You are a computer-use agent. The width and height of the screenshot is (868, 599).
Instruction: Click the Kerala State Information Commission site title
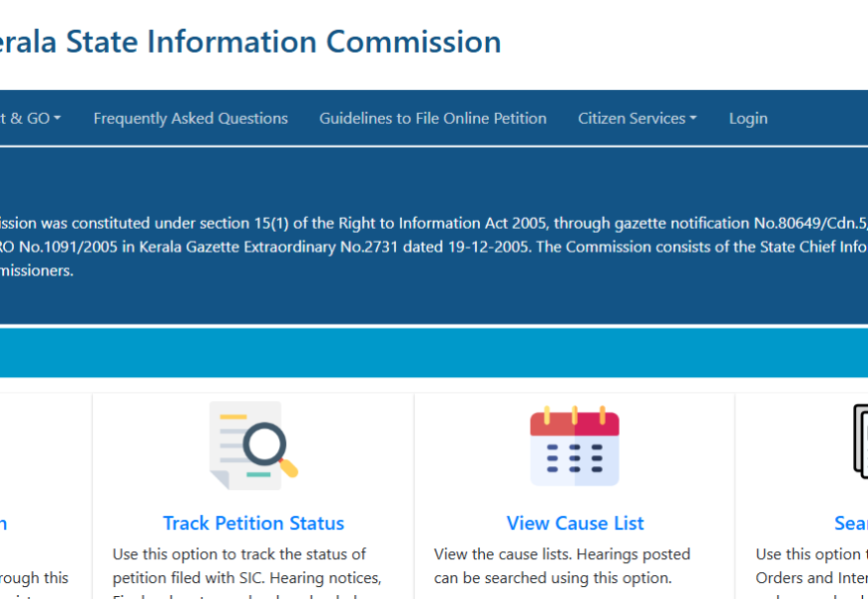click(x=249, y=42)
